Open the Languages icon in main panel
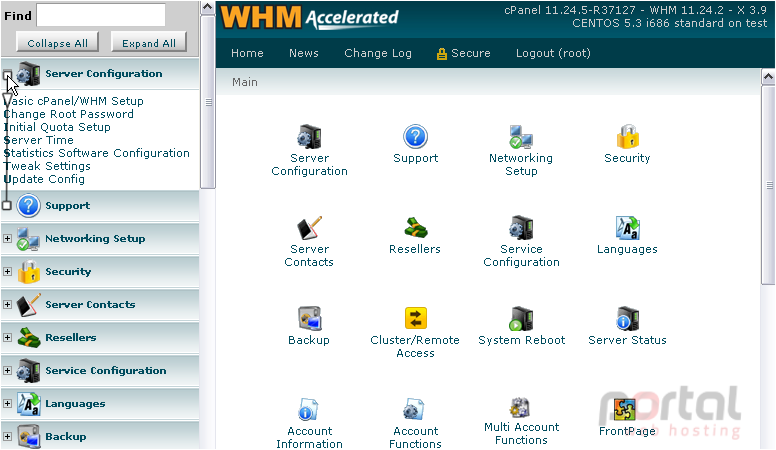This screenshot has height=450, width=776. (627, 228)
